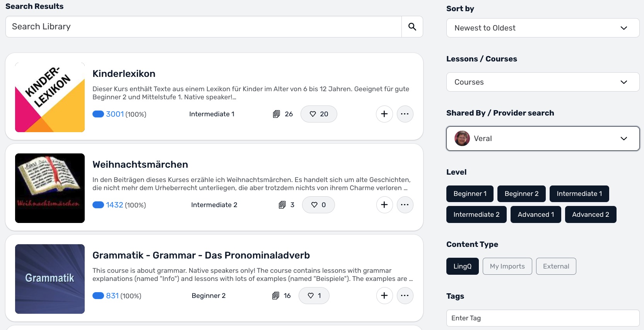
Task: Open more options for Kinderlexikon
Action: 405,114
